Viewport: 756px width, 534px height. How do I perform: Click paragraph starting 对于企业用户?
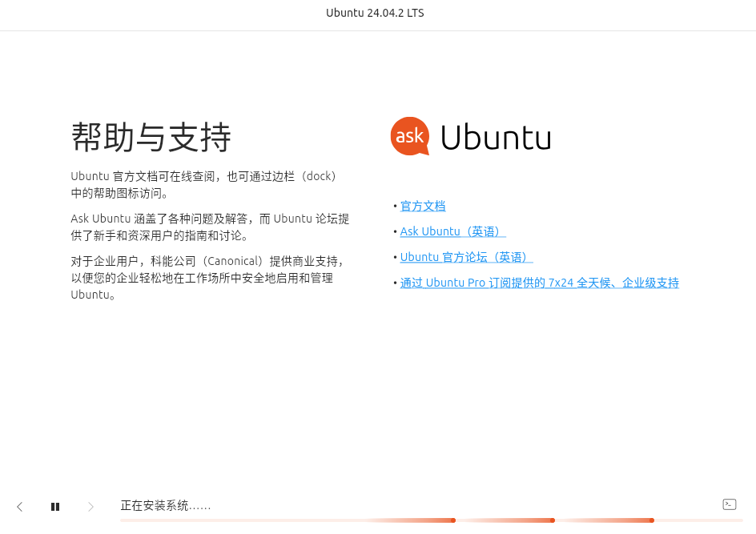[207, 278]
